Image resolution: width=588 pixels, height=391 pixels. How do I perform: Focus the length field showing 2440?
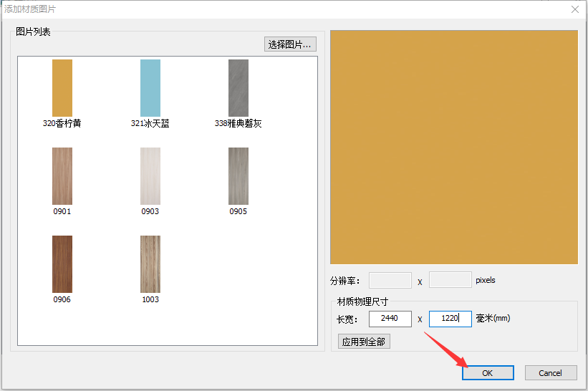click(x=390, y=319)
